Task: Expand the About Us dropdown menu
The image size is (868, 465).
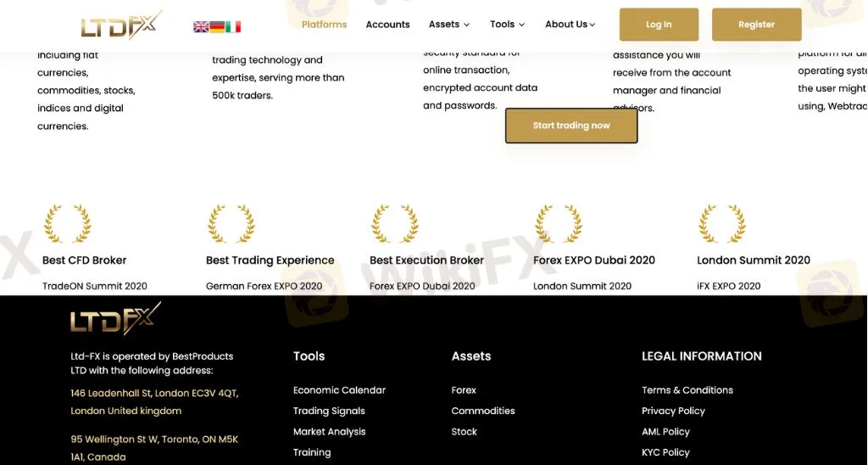Action: [x=570, y=25]
